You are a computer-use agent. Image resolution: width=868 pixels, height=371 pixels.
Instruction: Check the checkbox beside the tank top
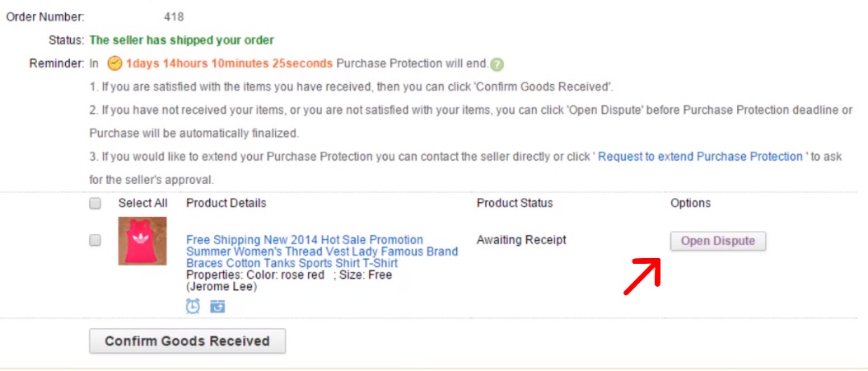(x=96, y=240)
